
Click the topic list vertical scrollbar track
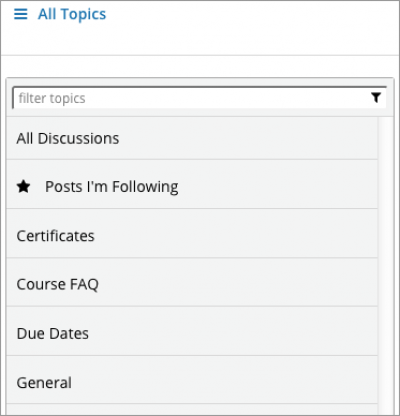(386, 265)
